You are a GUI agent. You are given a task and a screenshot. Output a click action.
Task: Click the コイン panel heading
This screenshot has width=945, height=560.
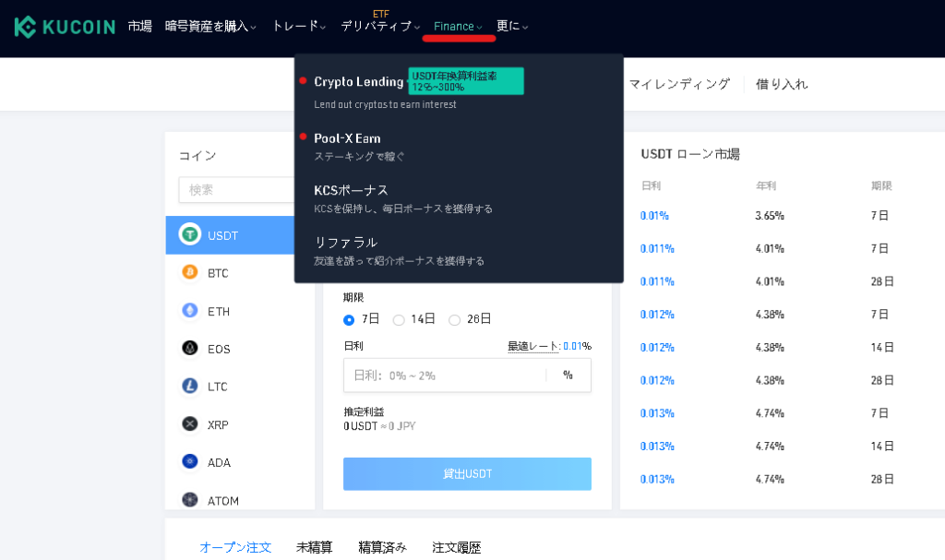point(197,156)
